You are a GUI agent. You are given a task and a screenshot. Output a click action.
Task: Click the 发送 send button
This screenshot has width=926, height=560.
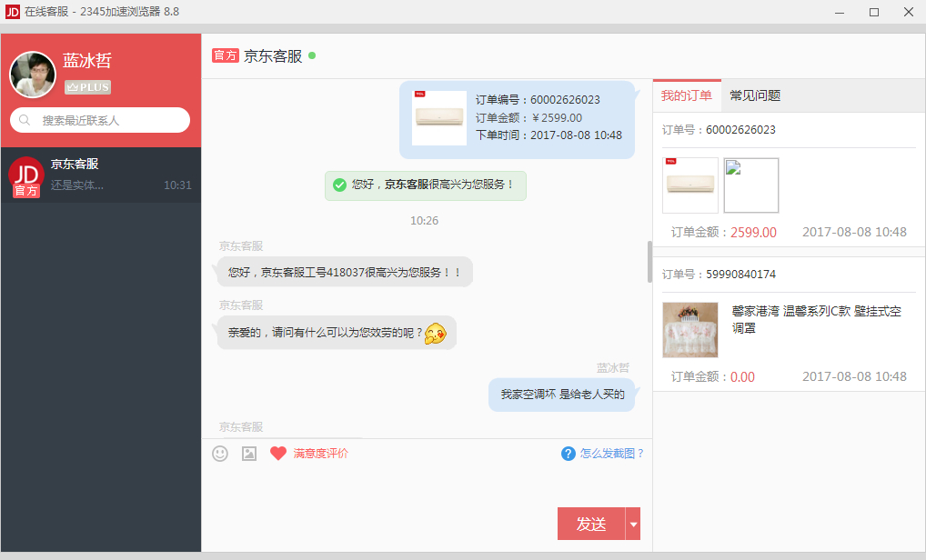tap(591, 524)
